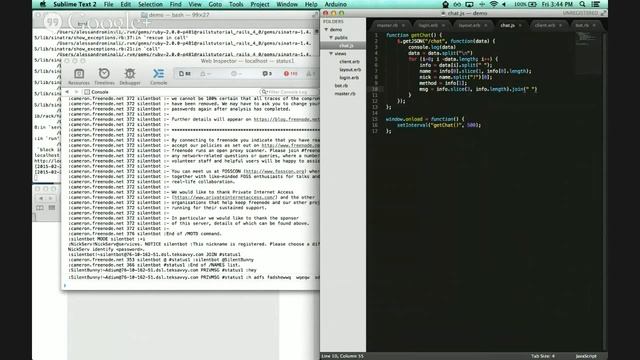This screenshot has width=640, height=360.
Task: Close the client.erb tab
Action: [560, 25]
